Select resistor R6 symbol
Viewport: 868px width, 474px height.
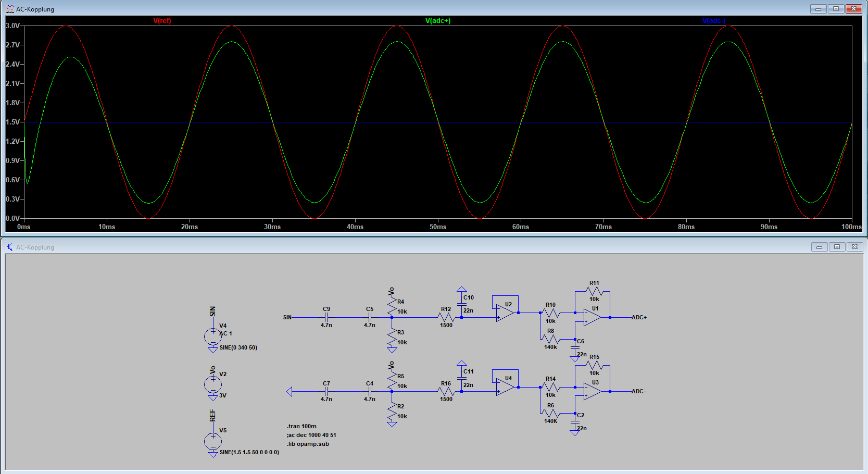click(550, 413)
